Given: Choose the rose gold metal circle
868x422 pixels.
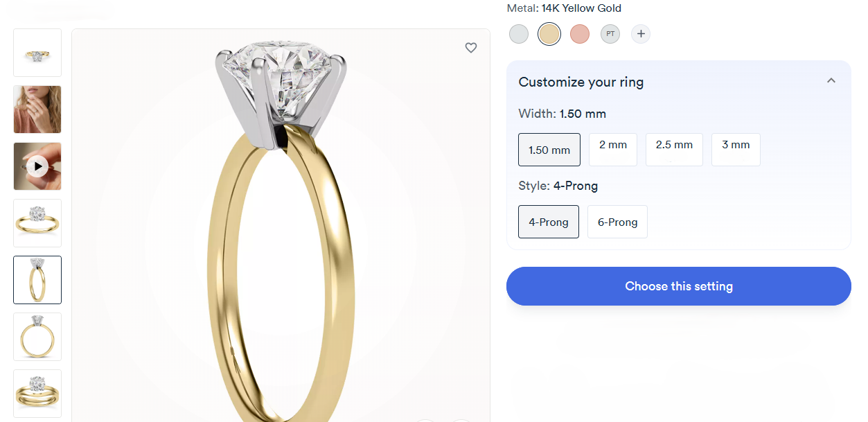Looking at the screenshot, I should click(579, 33).
